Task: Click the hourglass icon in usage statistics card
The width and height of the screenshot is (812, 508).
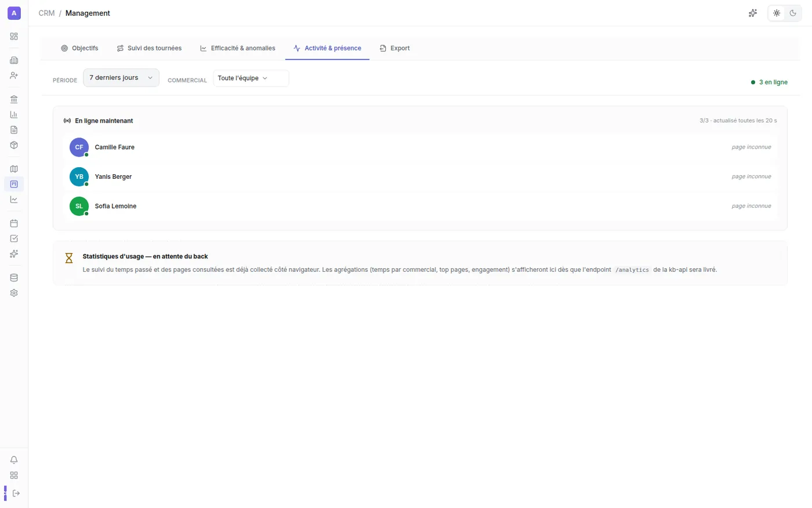Action: click(69, 258)
